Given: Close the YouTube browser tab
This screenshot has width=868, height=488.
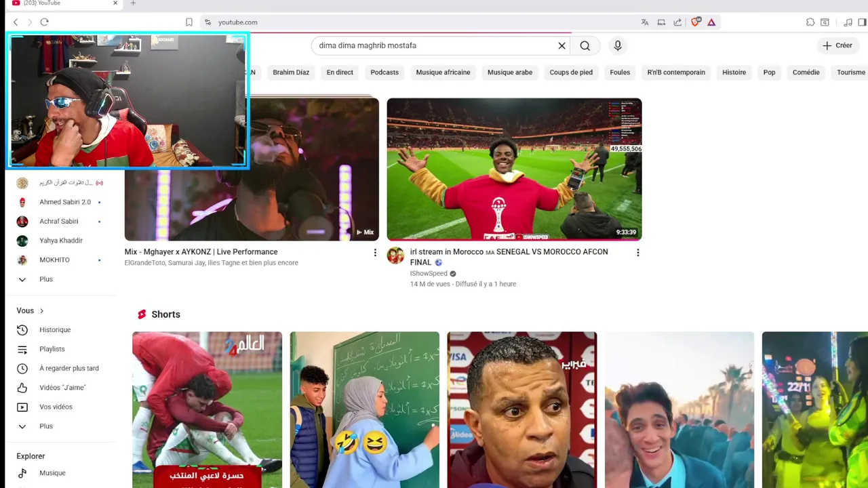Looking at the screenshot, I should click(x=115, y=3).
